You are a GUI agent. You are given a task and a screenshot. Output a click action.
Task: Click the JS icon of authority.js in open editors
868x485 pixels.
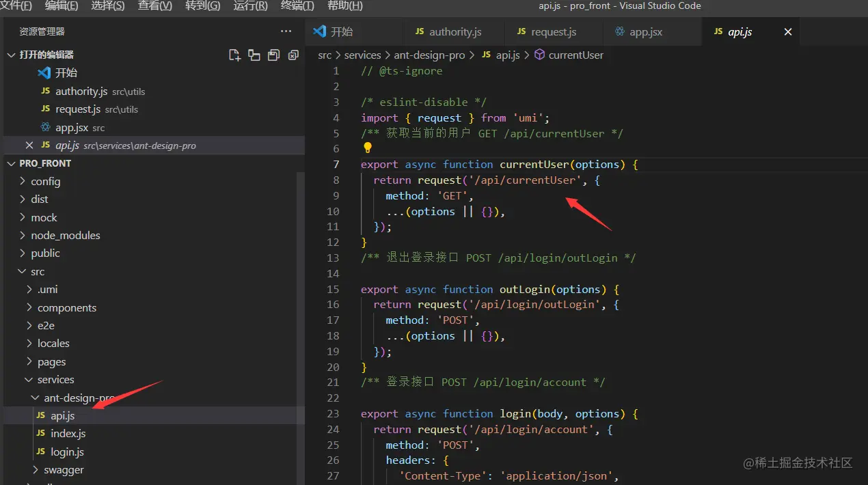[x=46, y=91]
